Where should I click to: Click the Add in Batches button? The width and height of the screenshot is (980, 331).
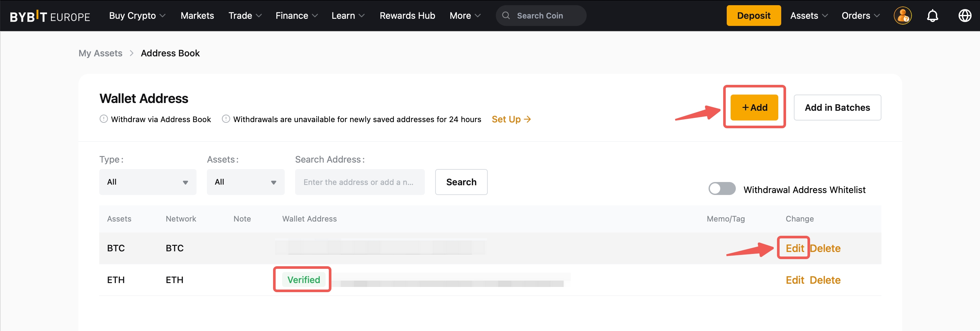(837, 108)
